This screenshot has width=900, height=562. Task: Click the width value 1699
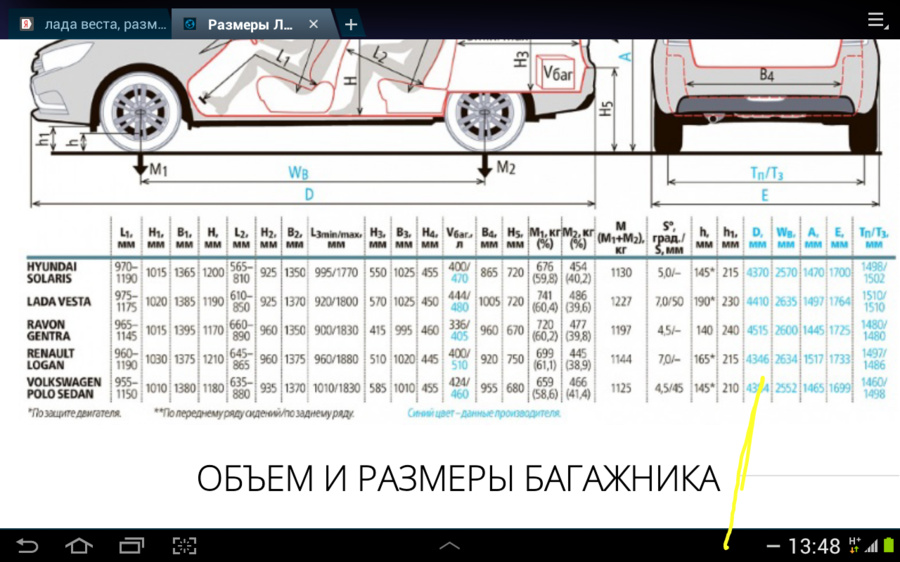pyautogui.click(x=839, y=388)
